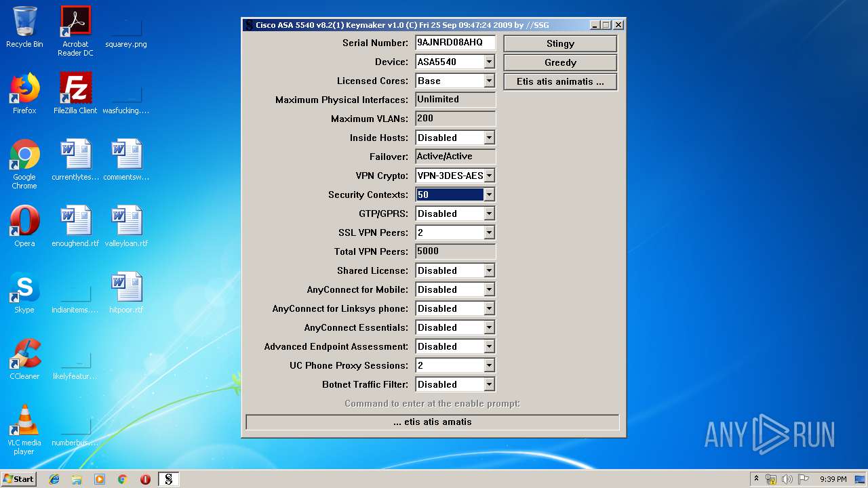Click the Greedy button
Screen dimensions: 868x488
[560, 62]
